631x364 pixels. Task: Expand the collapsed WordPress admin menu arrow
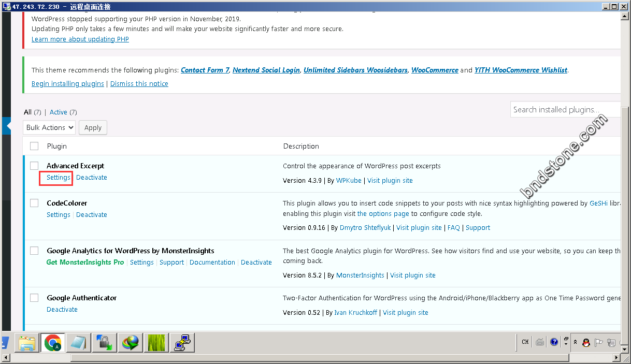tap(7, 125)
